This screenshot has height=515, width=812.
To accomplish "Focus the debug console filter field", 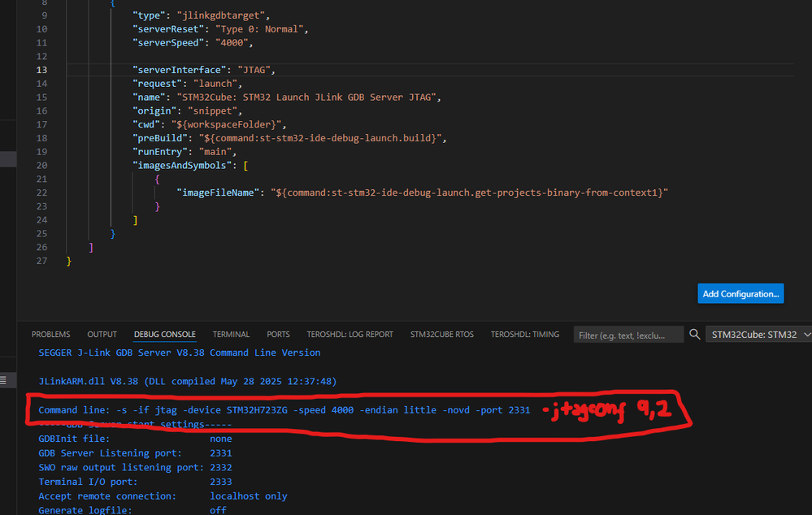I will tap(628, 335).
